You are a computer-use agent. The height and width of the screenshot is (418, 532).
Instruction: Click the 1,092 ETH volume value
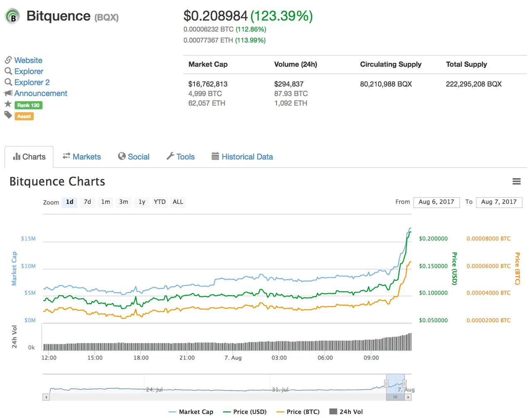click(x=291, y=103)
